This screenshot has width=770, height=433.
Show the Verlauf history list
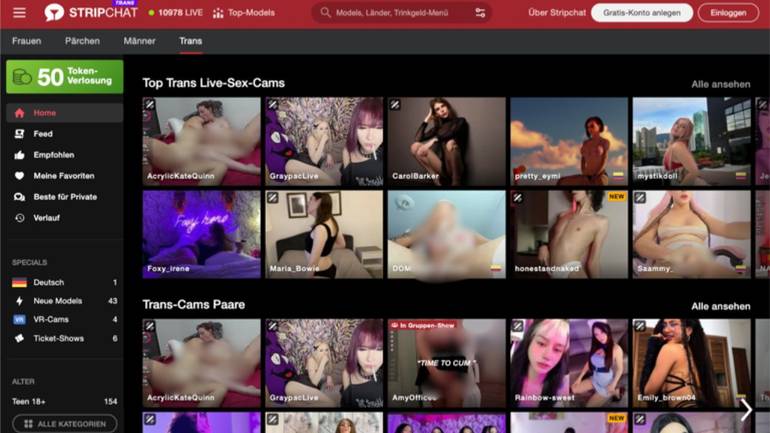46,218
